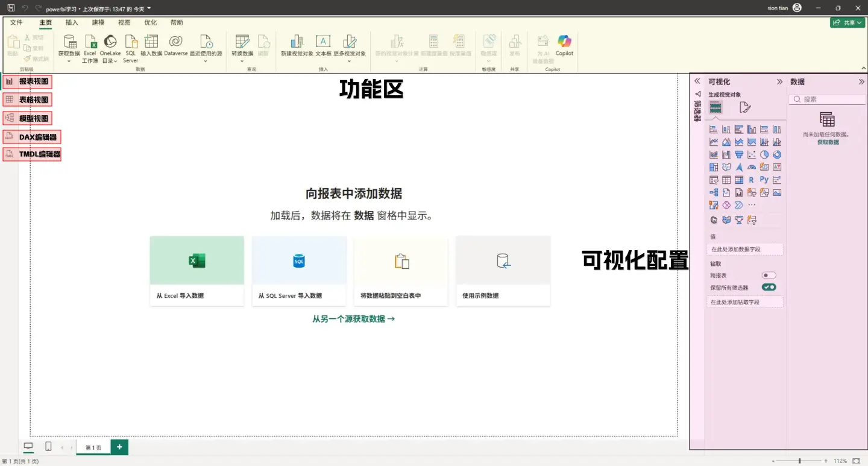This screenshot has height=466, width=868.
Task: Click the 输入数据 (Enter data) icon
Action: (151, 42)
